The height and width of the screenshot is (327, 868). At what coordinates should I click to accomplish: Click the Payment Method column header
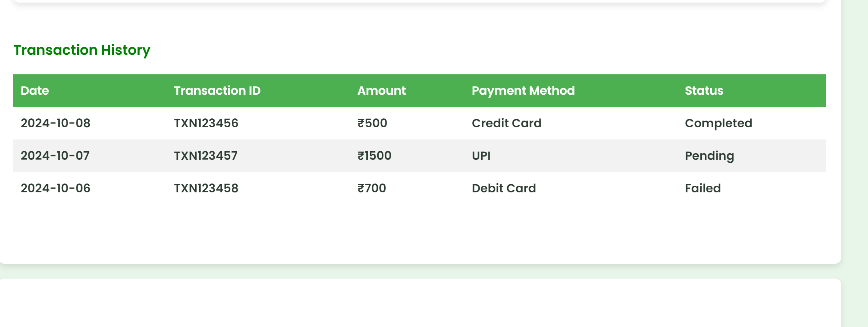[x=523, y=91]
